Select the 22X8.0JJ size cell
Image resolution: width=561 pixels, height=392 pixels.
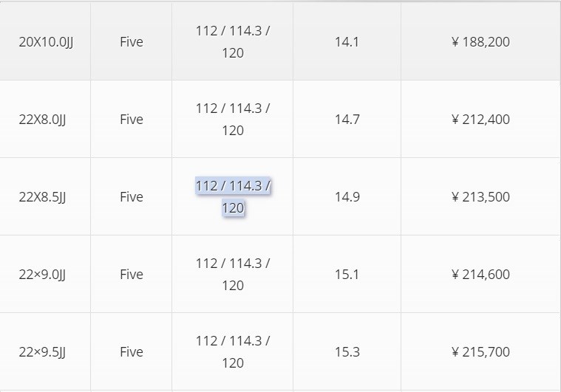click(x=42, y=120)
